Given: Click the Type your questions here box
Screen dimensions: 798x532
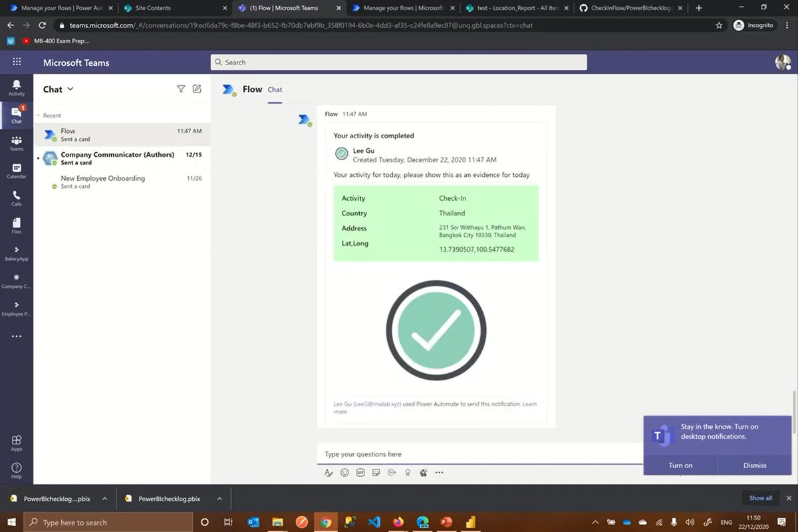Looking at the screenshot, I should 479,454.
